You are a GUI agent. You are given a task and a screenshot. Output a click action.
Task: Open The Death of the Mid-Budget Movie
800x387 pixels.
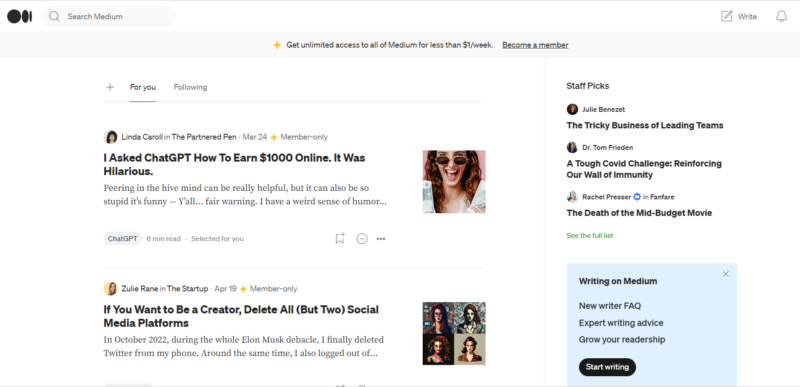[x=639, y=213]
